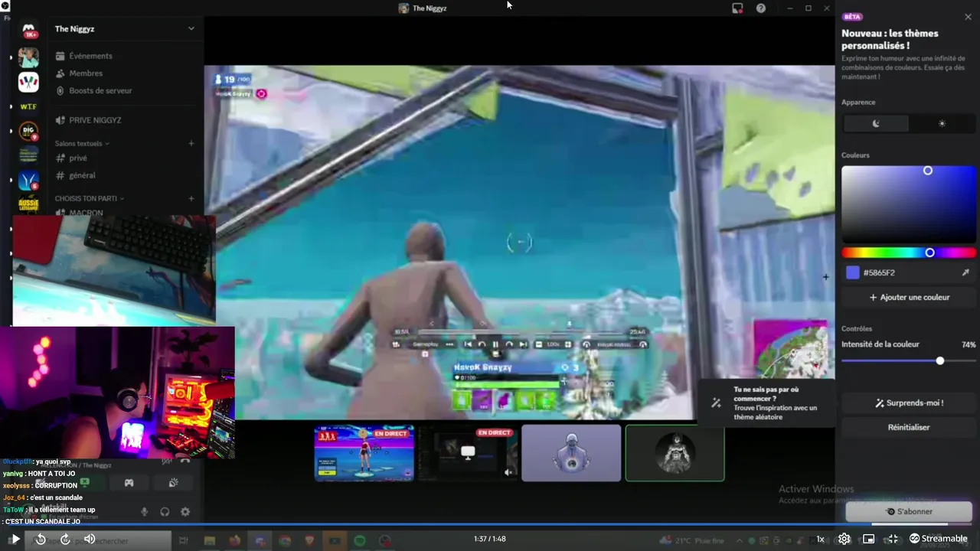The width and height of the screenshot is (980, 551).
Task: Open the W.T.F server icon
Action: [28, 106]
